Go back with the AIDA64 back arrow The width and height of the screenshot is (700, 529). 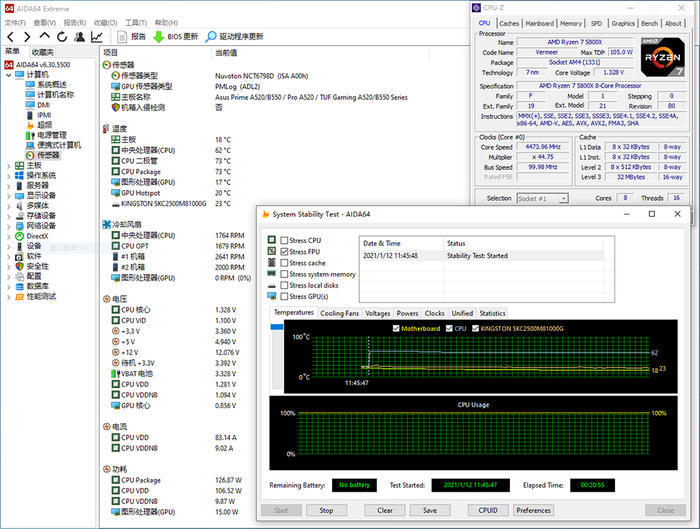pos(11,37)
